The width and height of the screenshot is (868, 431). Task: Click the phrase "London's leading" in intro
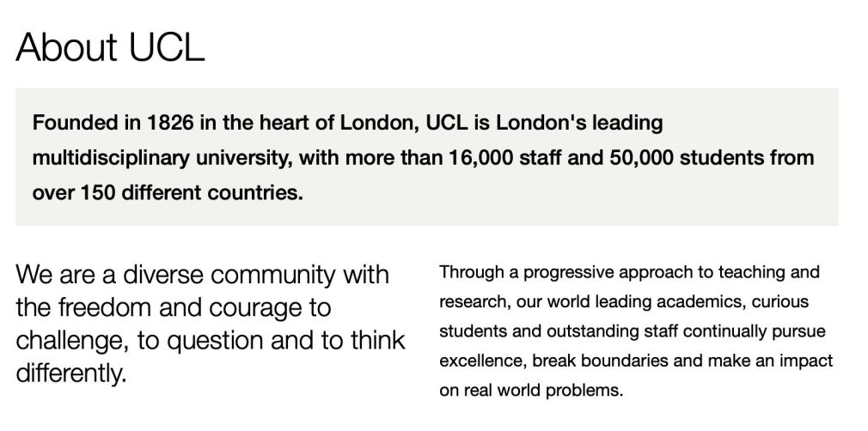pyautogui.click(x=579, y=123)
